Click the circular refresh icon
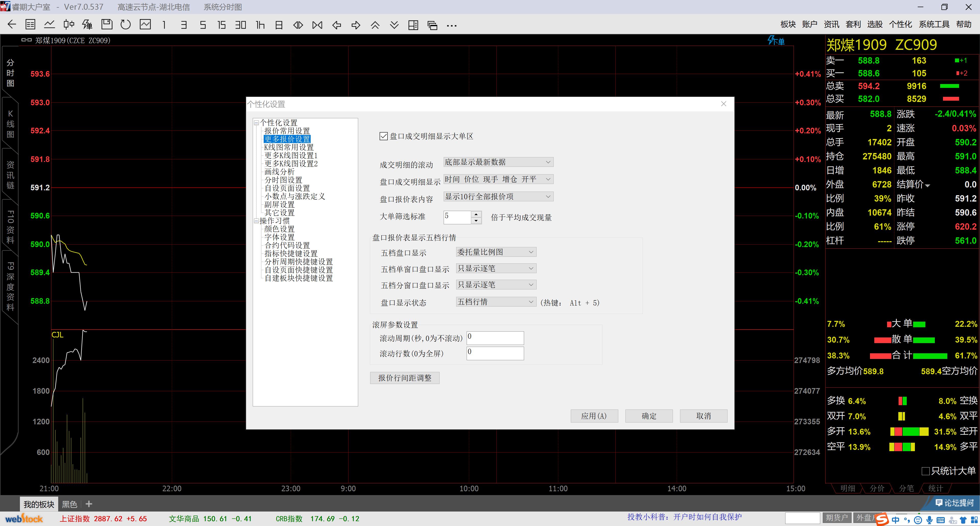Screen dimensions: 980x526 click(x=126, y=25)
